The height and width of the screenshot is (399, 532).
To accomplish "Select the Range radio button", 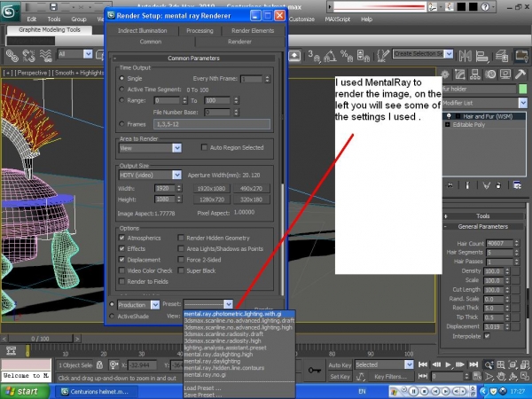I will (x=121, y=100).
